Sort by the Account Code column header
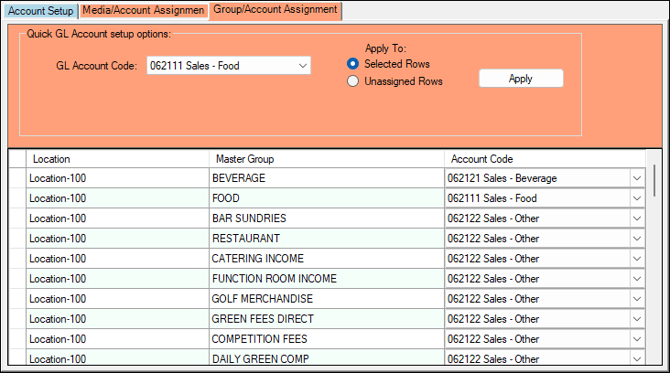Viewport: 670px width, 373px height. tap(545, 159)
